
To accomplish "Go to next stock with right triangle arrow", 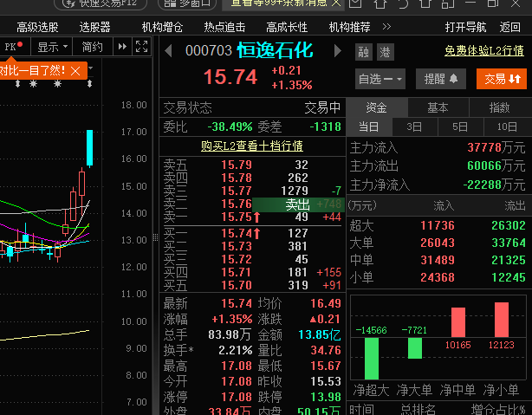I will tap(338, 51).
